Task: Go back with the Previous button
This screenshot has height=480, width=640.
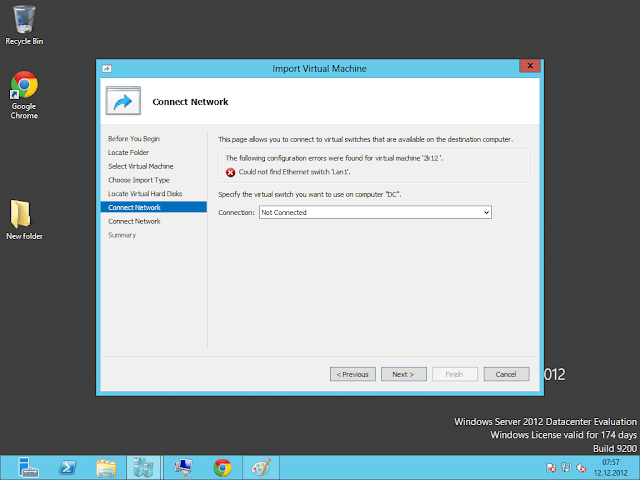Action: pyautogui.click(x=352, y=374)
